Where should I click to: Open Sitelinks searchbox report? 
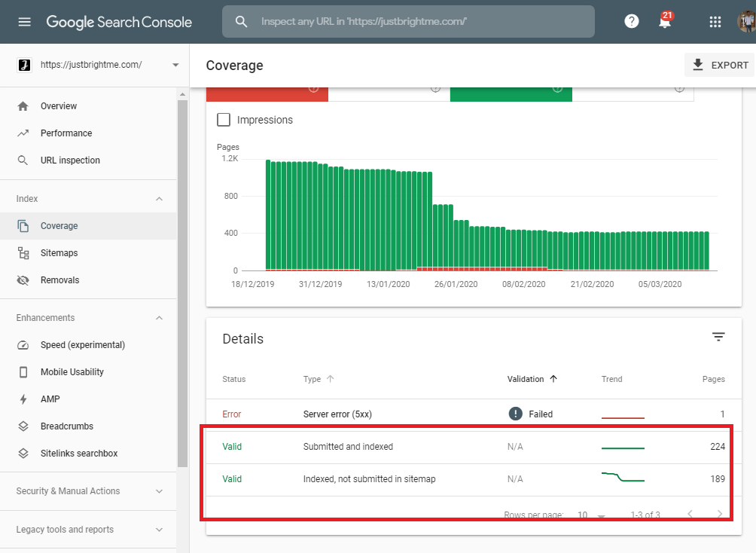tap(88, 453)
